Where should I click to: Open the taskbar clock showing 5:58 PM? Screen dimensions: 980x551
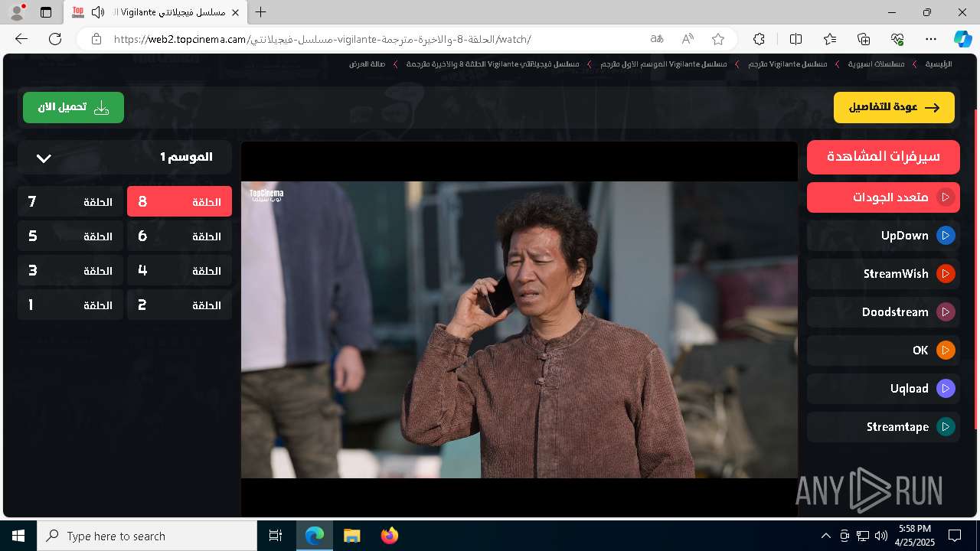[915, 536]
